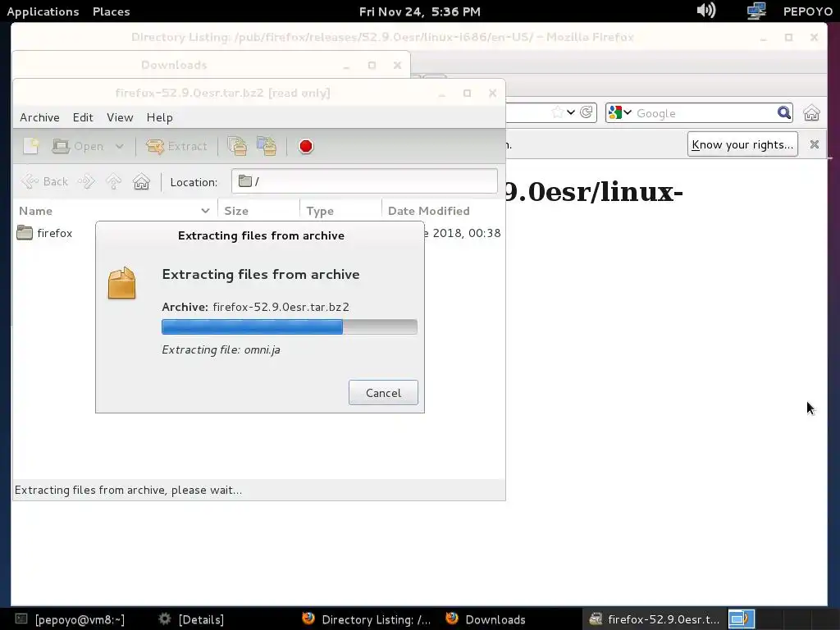The height and width of the screenshot is (630, 840).
Task: Click the go up one level arrow
Action: (x=113, y=181)
